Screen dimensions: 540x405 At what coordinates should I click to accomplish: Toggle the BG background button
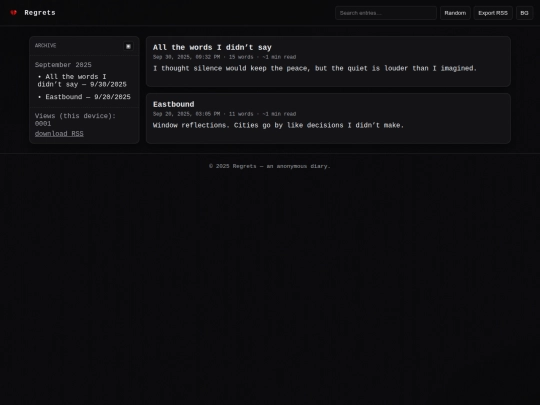(524, 13)
